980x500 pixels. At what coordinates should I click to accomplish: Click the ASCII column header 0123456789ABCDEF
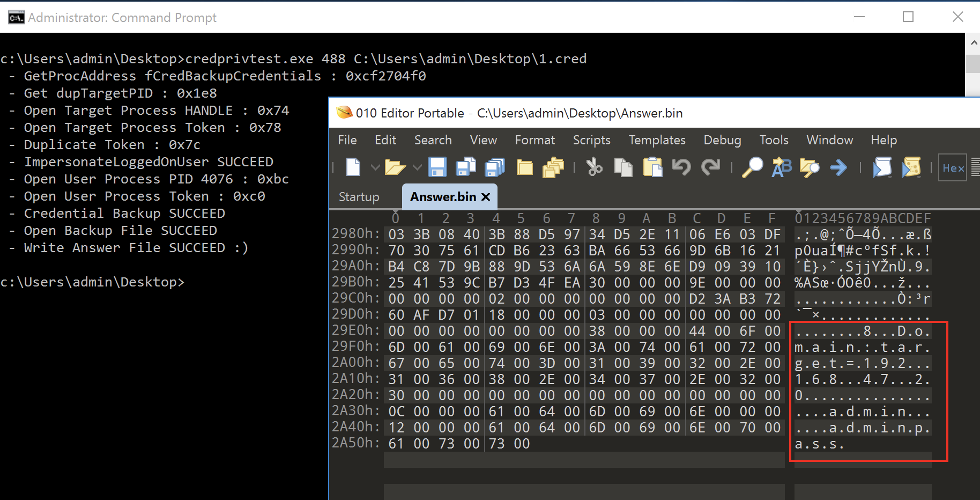click(863, 218)
